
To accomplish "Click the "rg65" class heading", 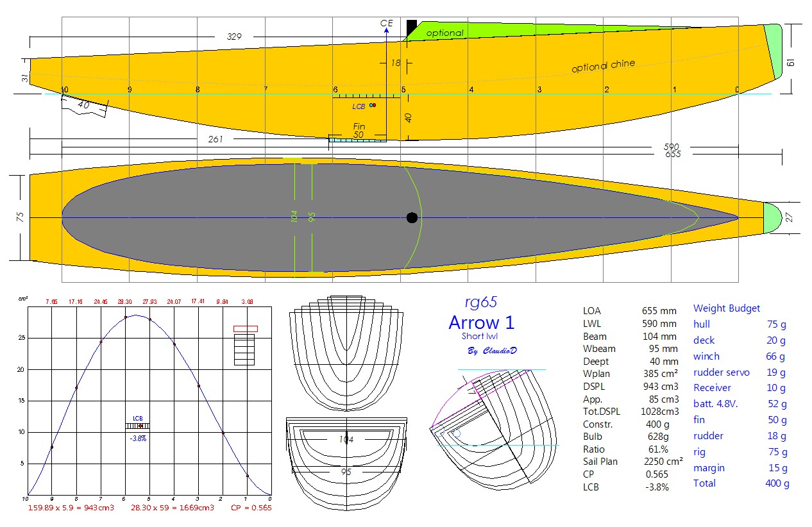I will pos(480,302).
